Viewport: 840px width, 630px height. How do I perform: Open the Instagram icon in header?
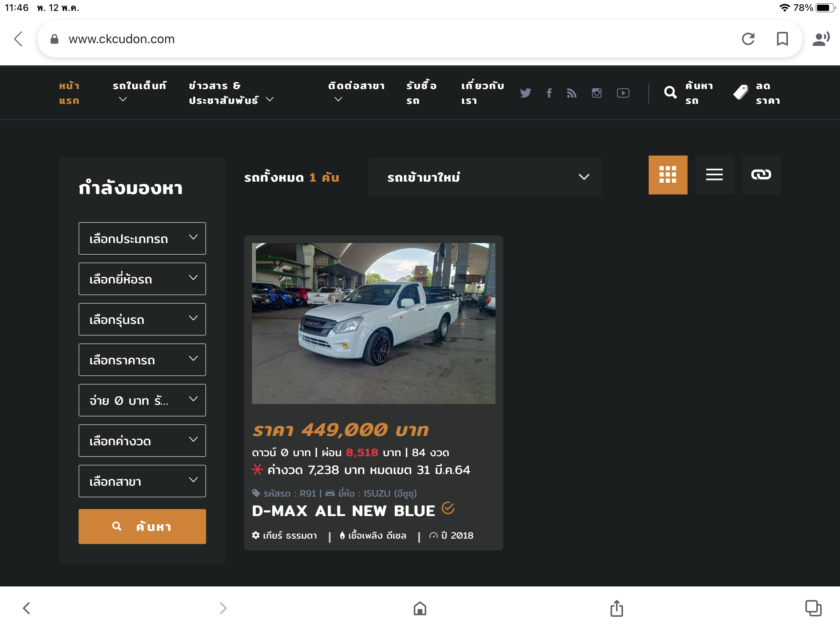tap(597, 93)
